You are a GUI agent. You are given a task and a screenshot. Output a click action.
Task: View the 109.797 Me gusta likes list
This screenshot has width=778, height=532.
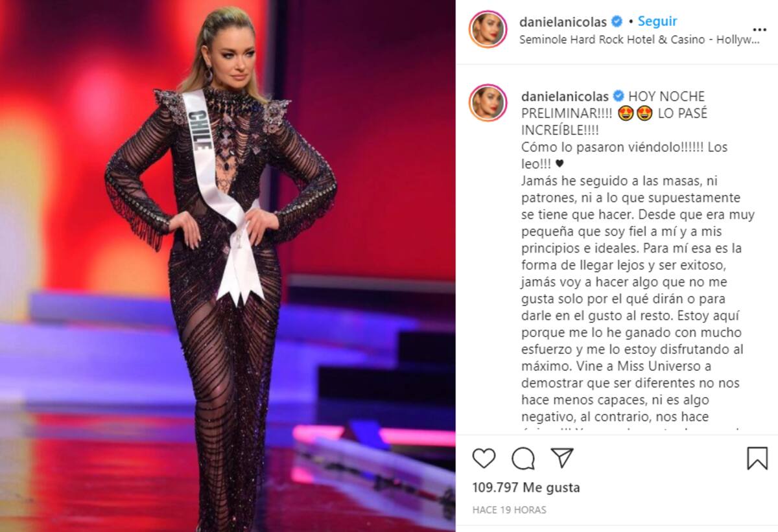526,487
